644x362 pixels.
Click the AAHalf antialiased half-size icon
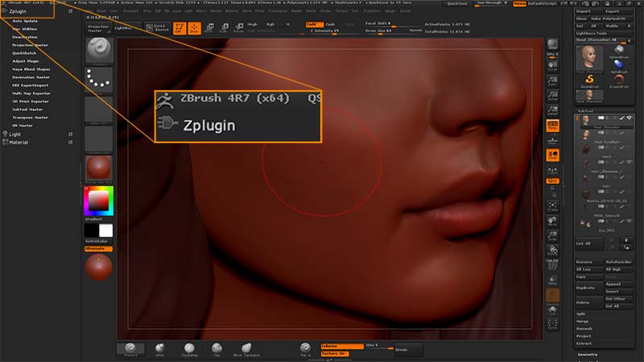click(x=552, y=110)
